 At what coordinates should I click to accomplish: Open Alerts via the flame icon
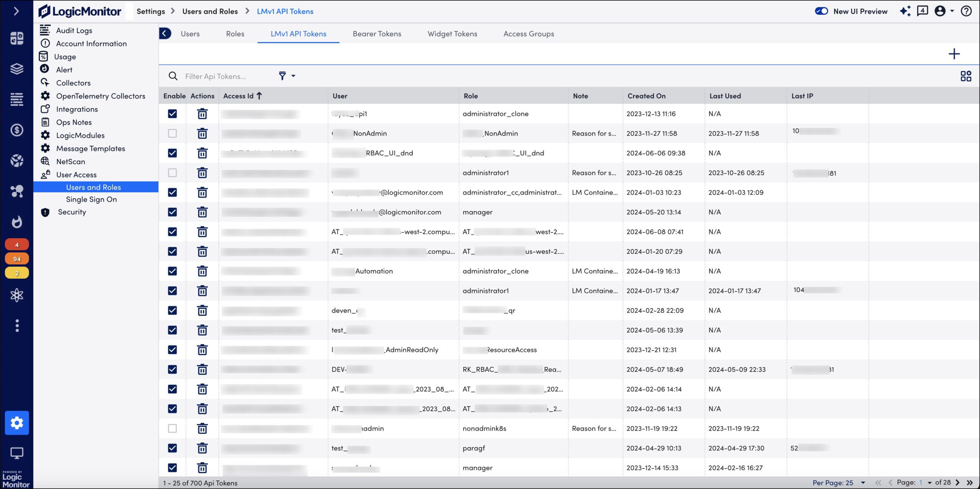(17, 222)
